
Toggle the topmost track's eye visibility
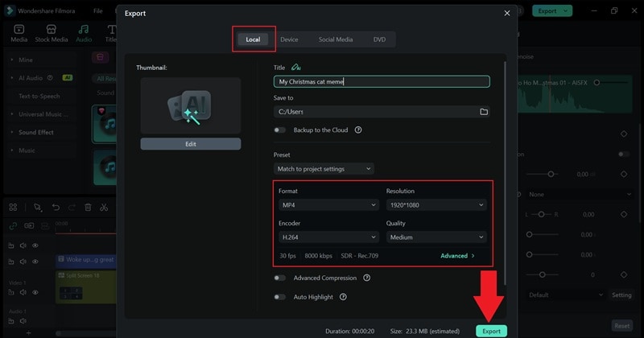click(35, 245)
